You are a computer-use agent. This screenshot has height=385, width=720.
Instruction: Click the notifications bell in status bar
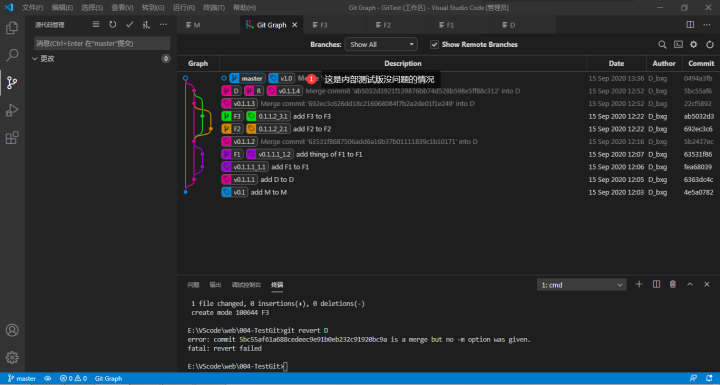pos(709,379)
